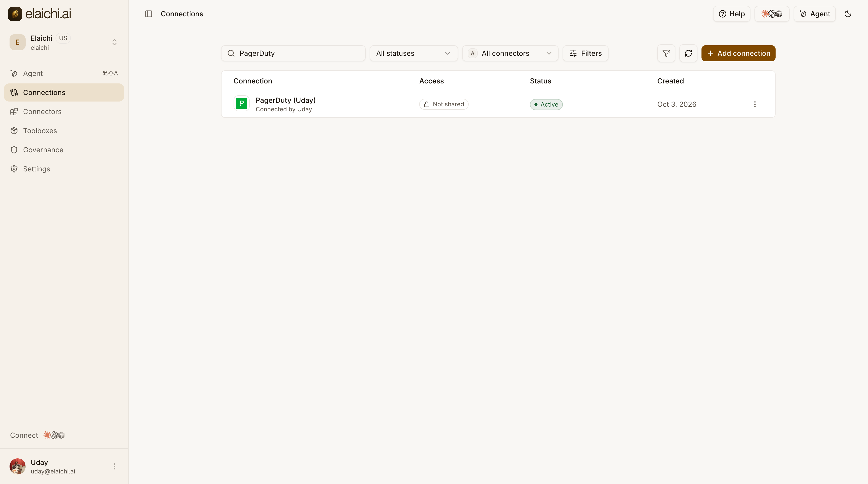Open the All statuses dropdown
Screen dimensions: 868x484
tap(413, 53)
